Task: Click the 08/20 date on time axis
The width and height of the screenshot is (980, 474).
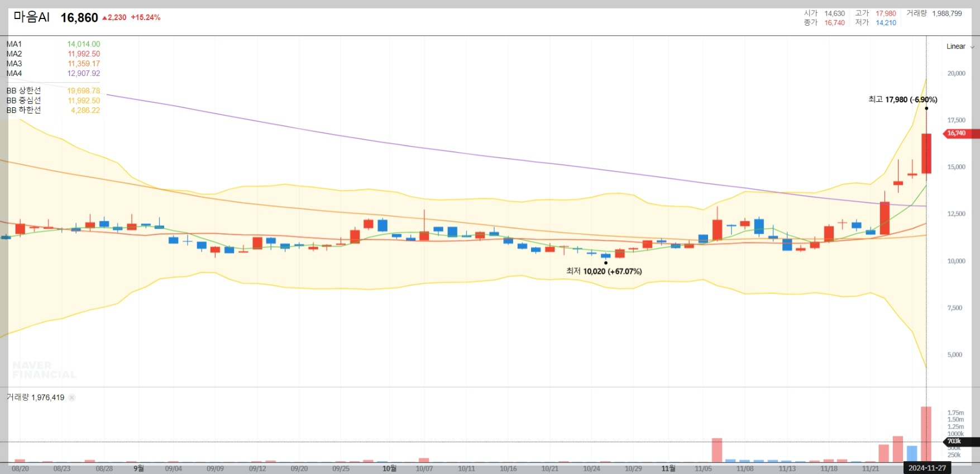Action: (20, 469)
